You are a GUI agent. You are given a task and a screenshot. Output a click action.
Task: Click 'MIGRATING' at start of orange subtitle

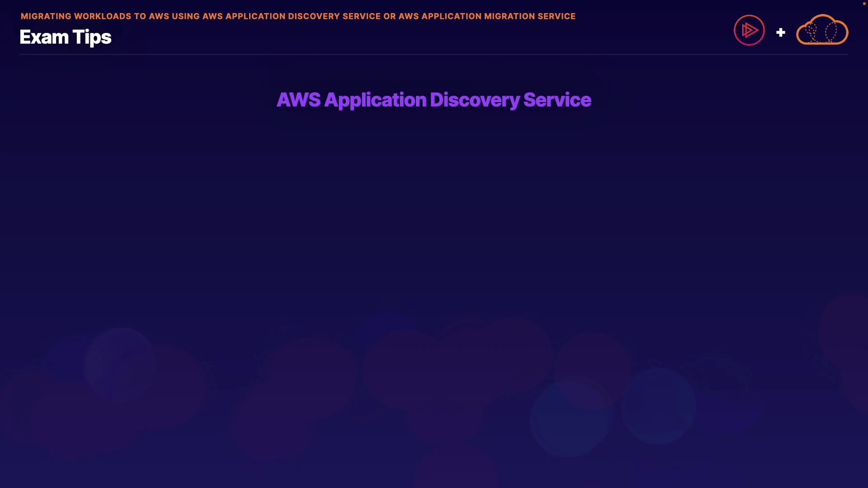tap(46, 16)
